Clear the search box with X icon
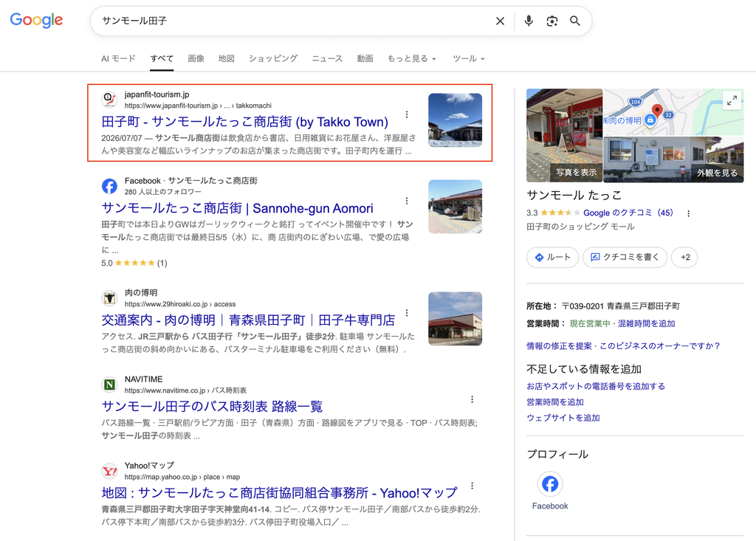This screenshot has height=541, width=756. (500, 21)
